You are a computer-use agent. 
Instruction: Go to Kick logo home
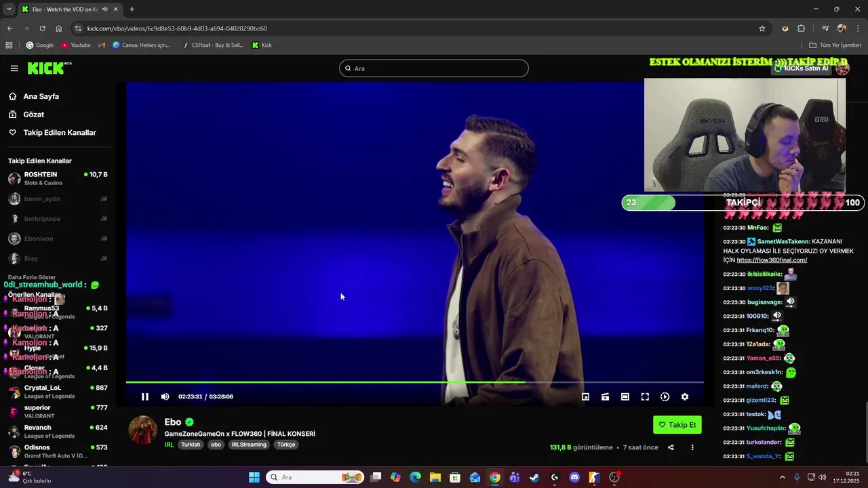point(50,68)
